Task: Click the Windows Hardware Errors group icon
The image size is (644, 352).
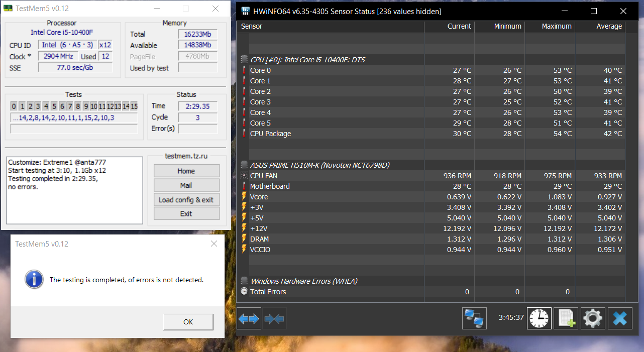Action: (244, 281)
